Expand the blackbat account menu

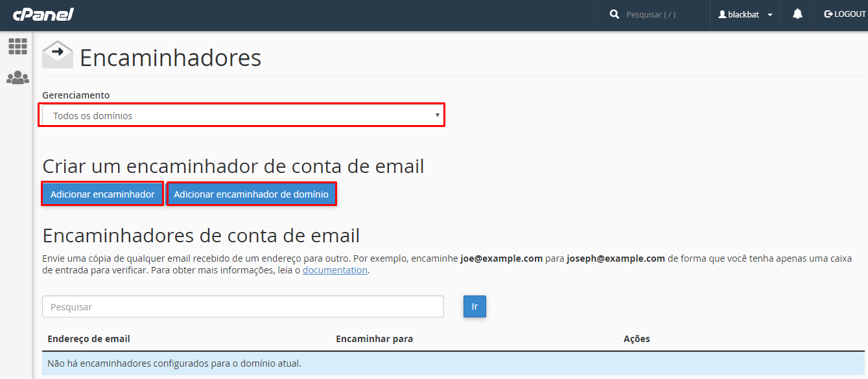click(771, 14)
